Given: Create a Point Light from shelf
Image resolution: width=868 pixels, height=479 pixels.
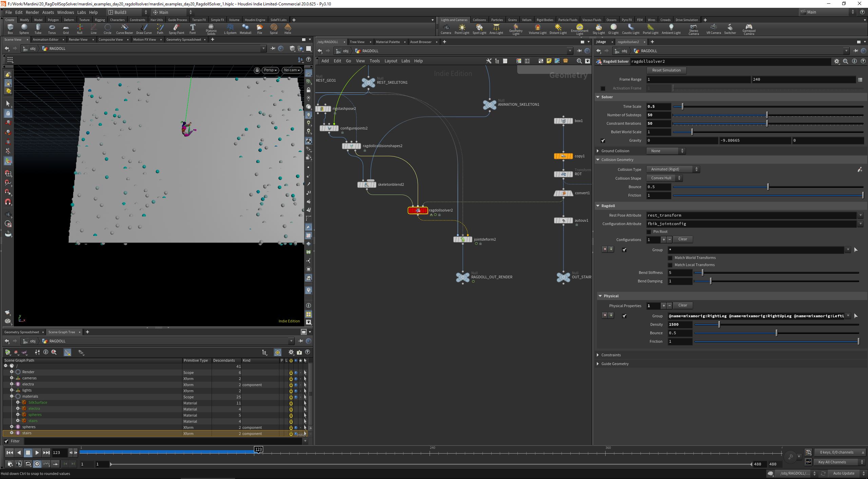Looking at the screenshot, I should coord(462,29).
